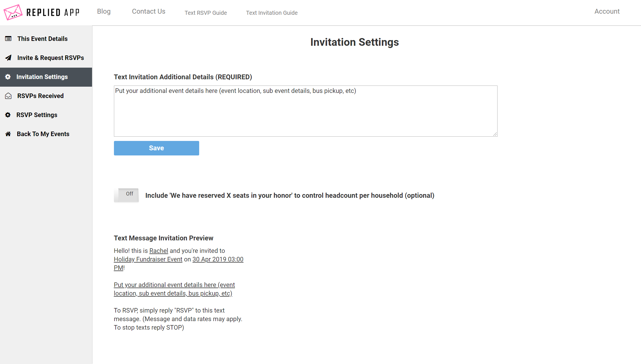Select the RSVPs Received sidebar entry
The height and width of the screenshot is (364, 641).
click(40, 96)
